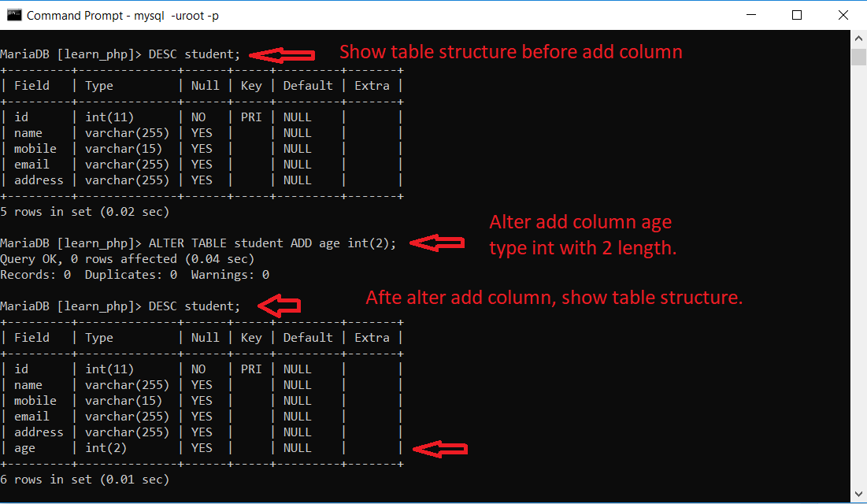Minimize the Command Prompt window
The image size is (867, 504).
750,14
